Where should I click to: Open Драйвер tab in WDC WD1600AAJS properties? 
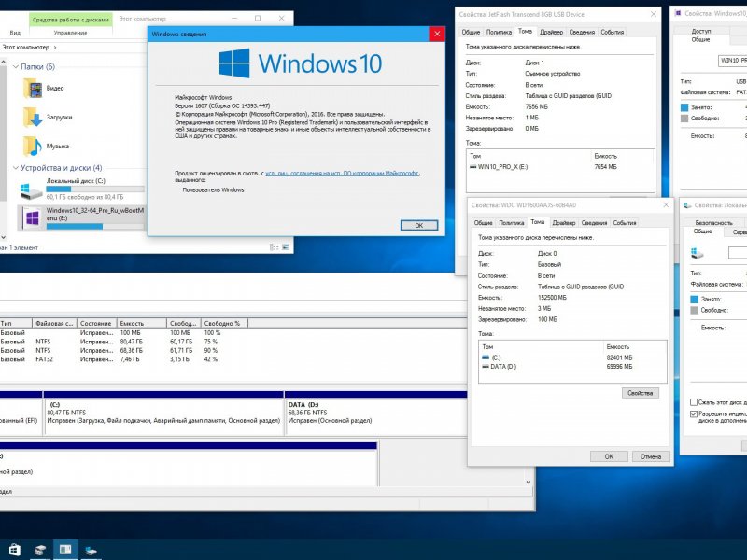[564, 223]
